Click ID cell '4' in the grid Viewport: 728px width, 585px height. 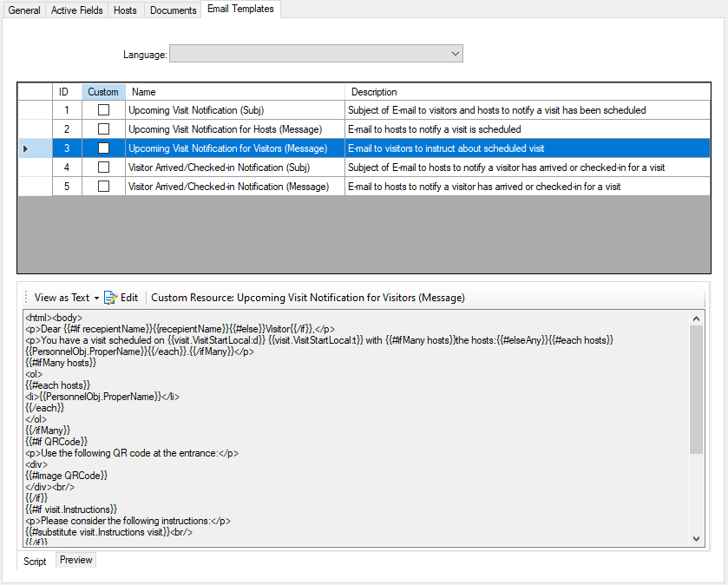pyautogui.click(x=67, y=168)
